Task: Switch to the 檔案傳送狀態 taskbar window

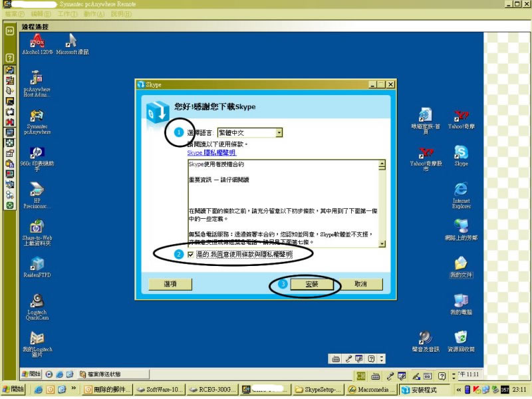Action: (114, 374)
